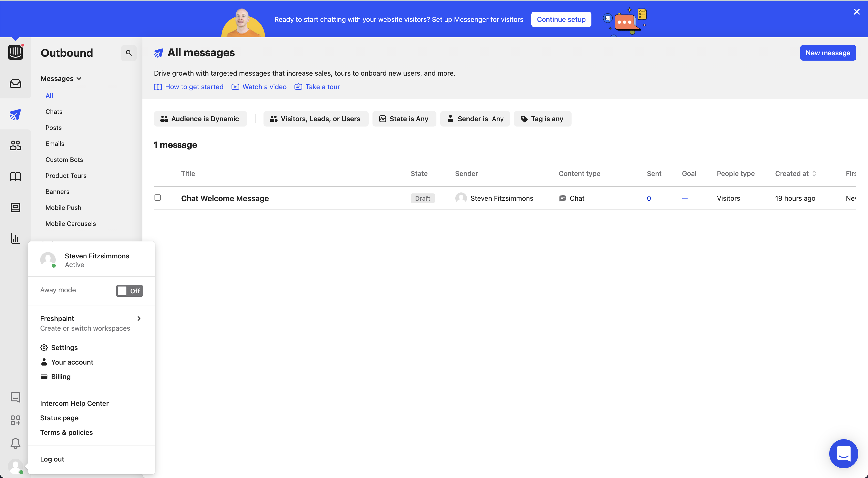Open Audience is Dynamic filter
Image resolution: width=868 pixels, height=478 pixels.
click(x=200, y=119)
